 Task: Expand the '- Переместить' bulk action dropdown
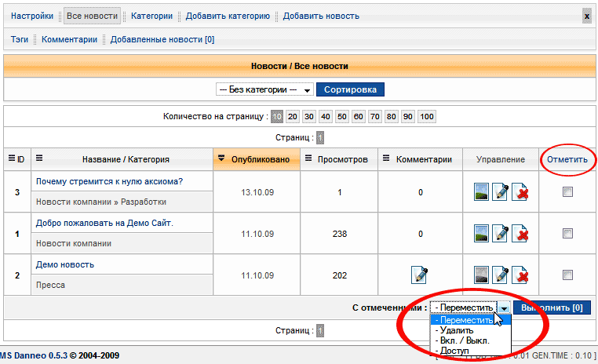[x=505, y=308]
